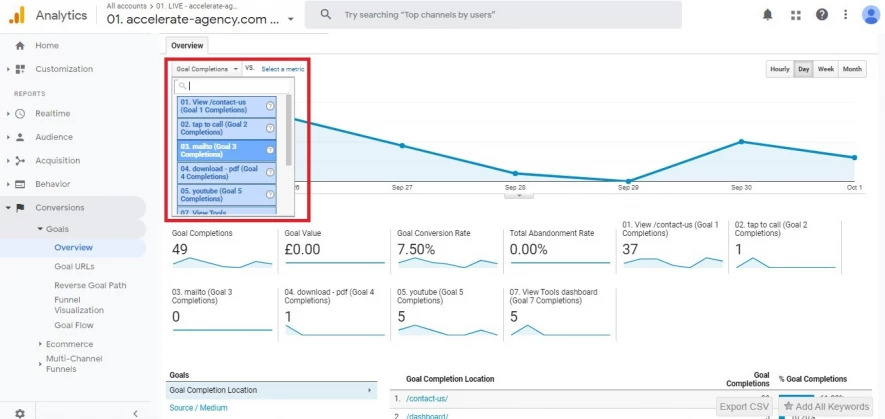Choose 05. youtube metric option

[227, 194]
